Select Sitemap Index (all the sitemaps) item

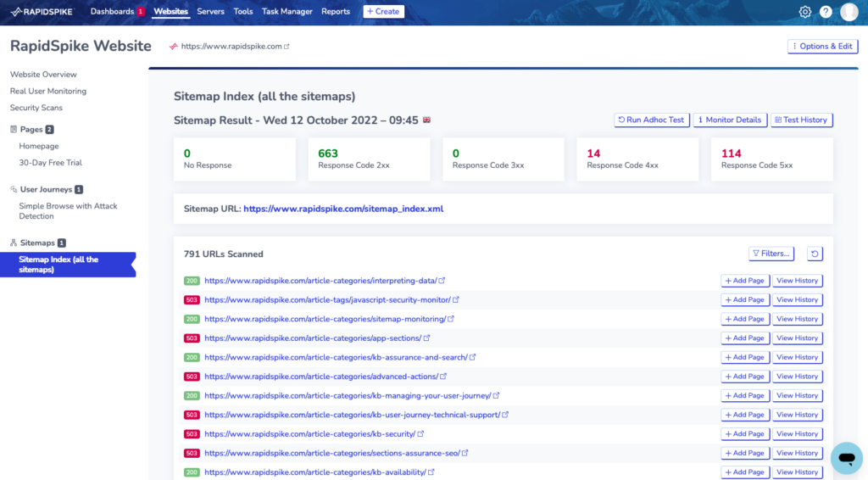pyautogui.click(x=68, y=265)
